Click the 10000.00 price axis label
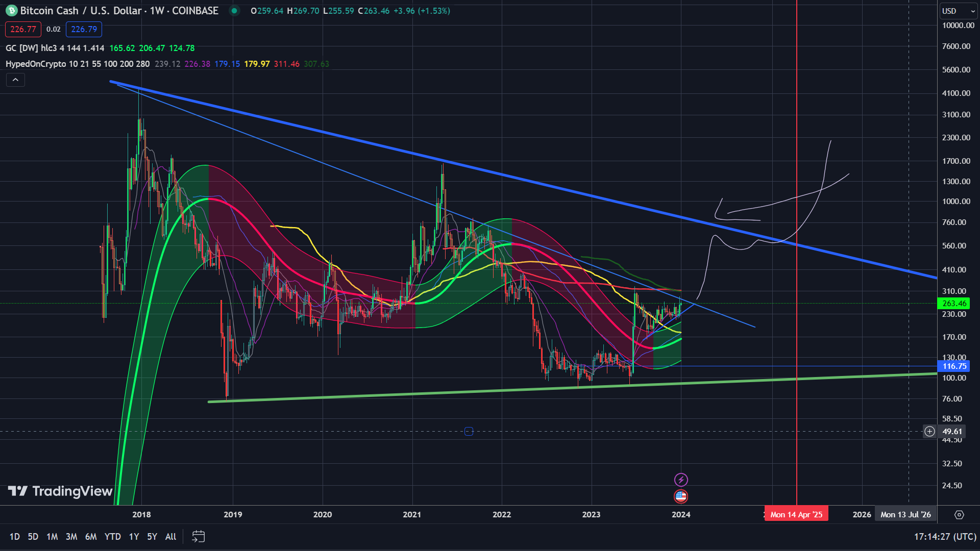980x551 pixels. [x=958, y=26]
